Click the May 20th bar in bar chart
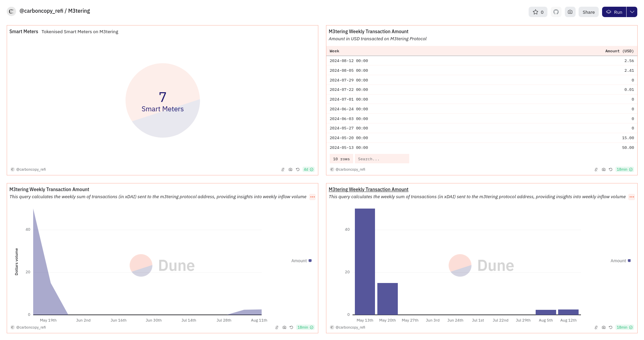 click(x=387, y=299)
